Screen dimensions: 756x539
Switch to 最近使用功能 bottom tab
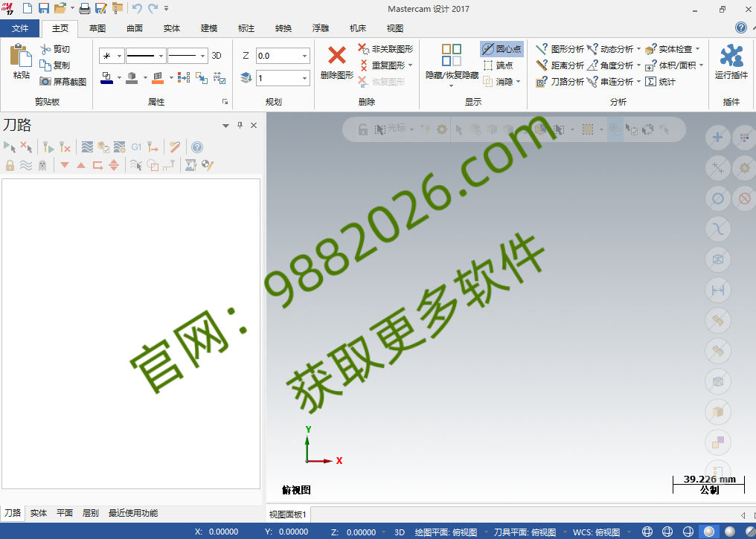coord(133,513)
